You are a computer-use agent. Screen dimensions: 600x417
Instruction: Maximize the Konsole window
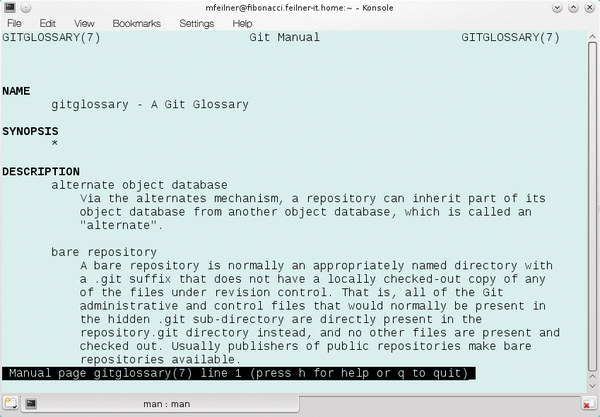point(573,7)
